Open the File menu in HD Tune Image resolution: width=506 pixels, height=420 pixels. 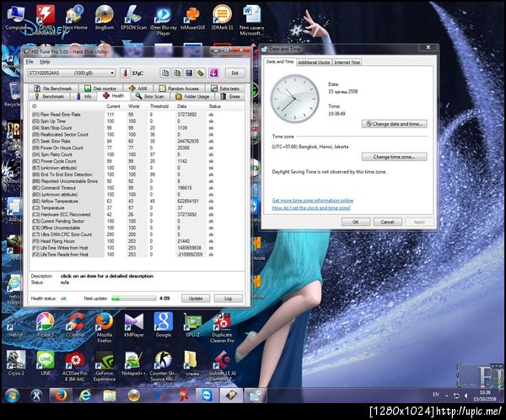30,62
